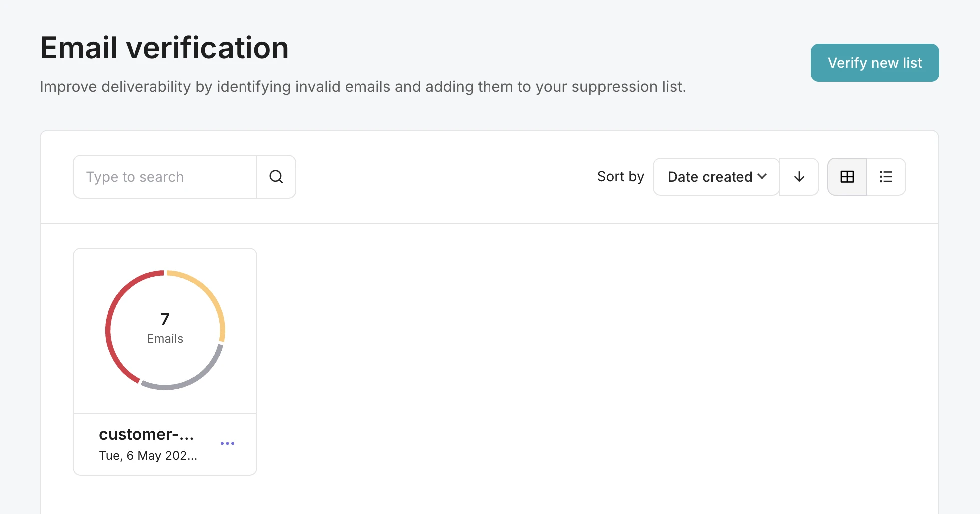This screenshot has height=514, width=980.
Task: Click the chevron beside Date created
Action: click(x=762, y=176)
